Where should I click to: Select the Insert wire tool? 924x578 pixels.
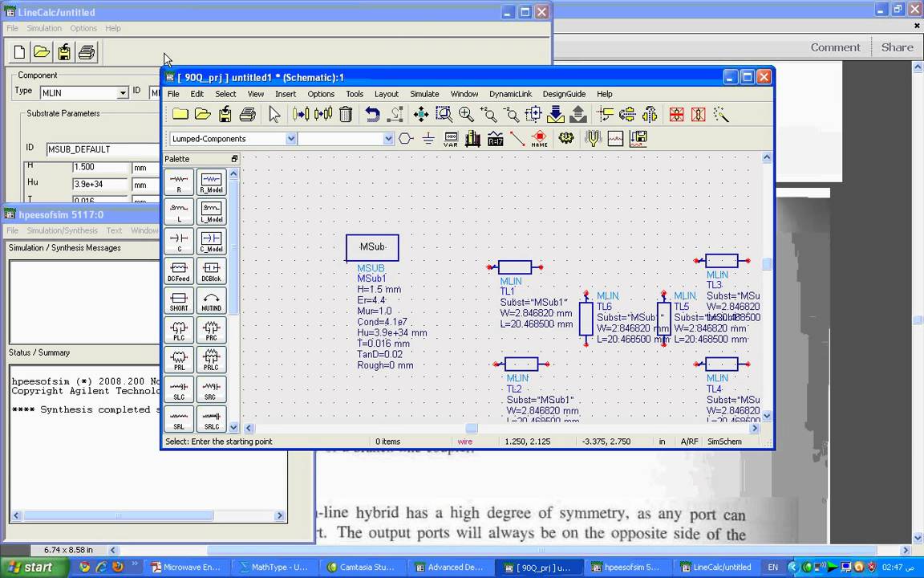[x=517, y=139]
